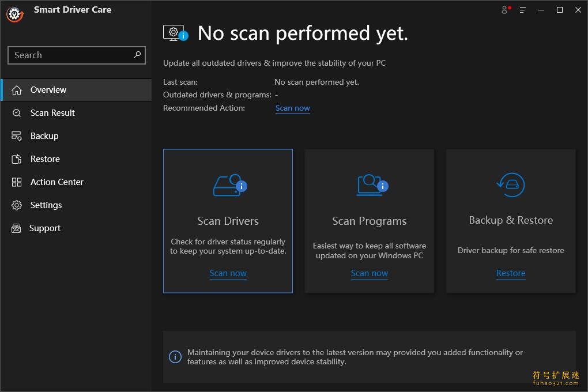Open the Overview menu item

tap(77, 90)
